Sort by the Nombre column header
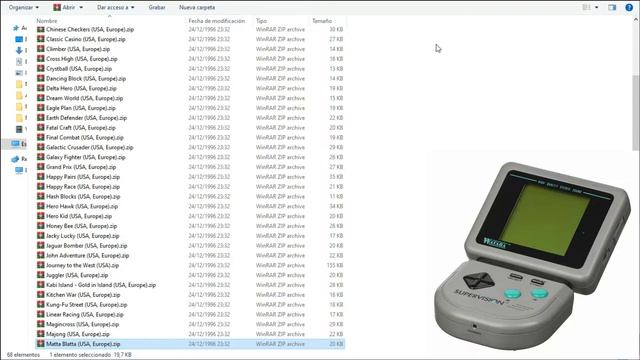The height and width of the screenshot is (360, 640). 47,21
